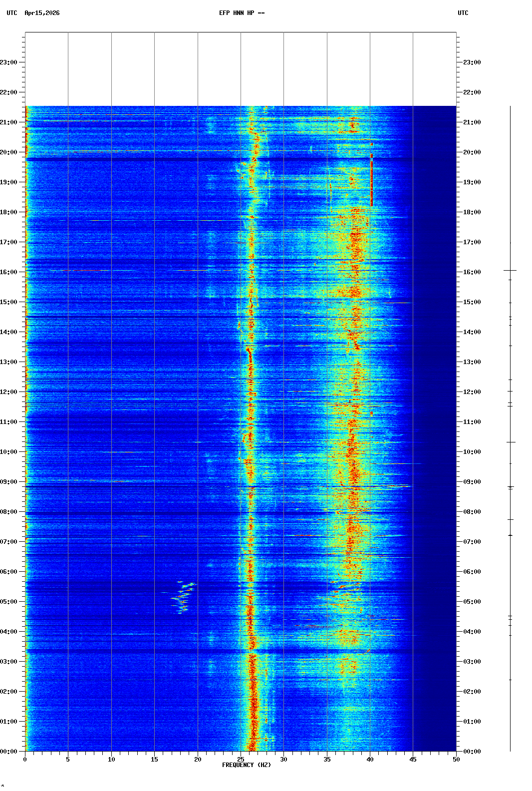
Task: Click the 13:00 label on left axis
Action: click(x=9, y=362)
